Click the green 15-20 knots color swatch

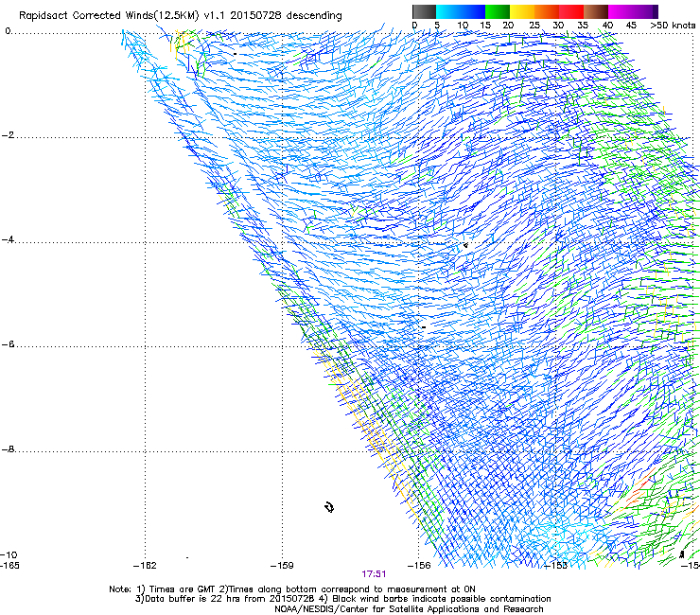(498, 11)
